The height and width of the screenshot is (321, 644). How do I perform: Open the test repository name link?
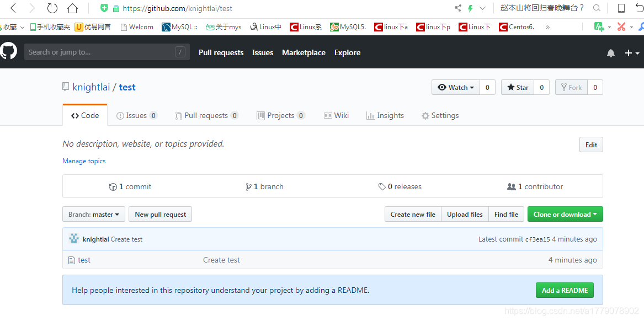[x=127, y=87]
